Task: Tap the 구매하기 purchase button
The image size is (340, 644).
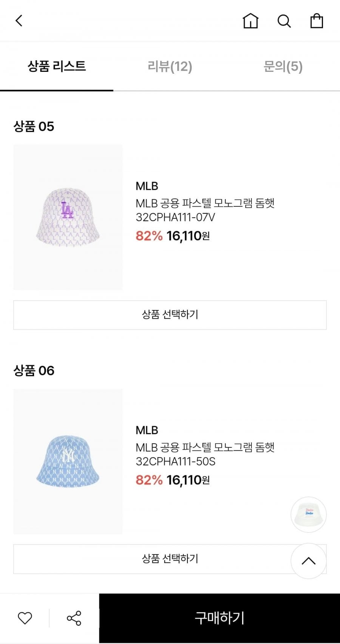Action: [219, 618]
